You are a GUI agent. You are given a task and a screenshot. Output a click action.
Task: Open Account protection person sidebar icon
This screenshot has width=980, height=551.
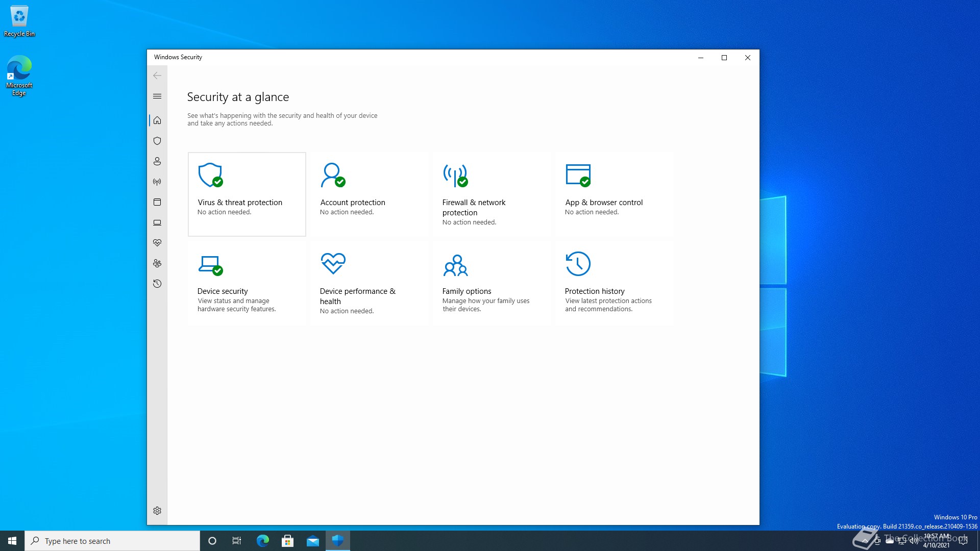click(x=157, y=161)
